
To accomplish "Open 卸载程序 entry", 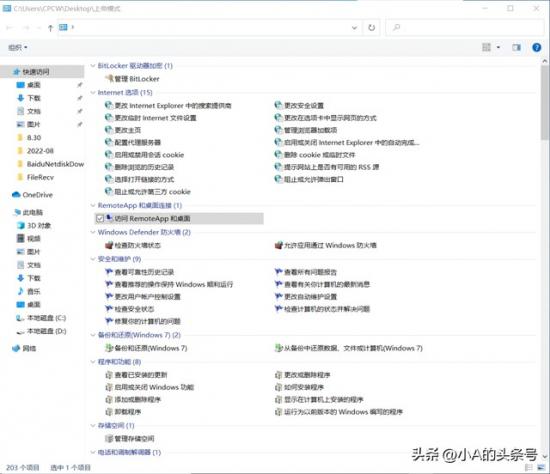I will click(123, 412).
